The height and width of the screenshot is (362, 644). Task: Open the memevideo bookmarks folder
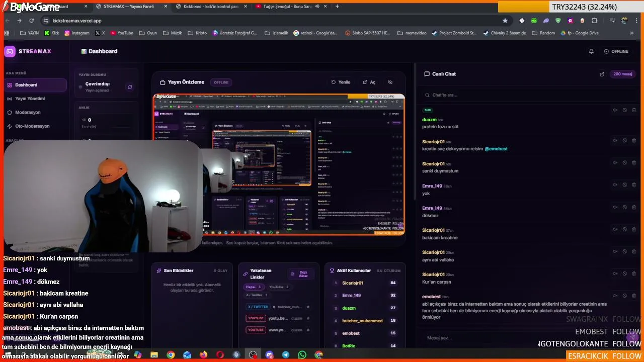[x=412, y=33]
